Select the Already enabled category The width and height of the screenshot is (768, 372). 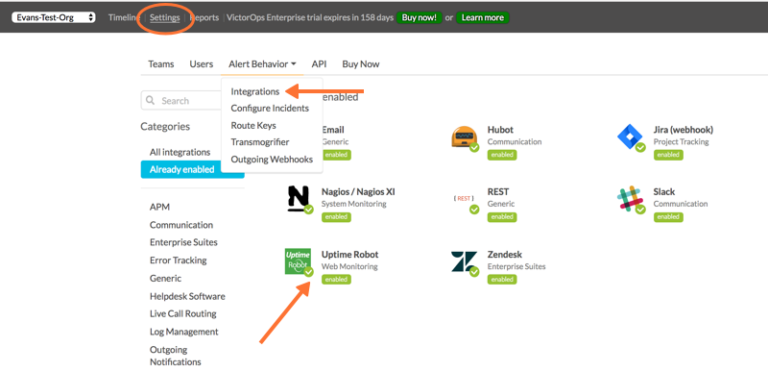coord(192,169)
